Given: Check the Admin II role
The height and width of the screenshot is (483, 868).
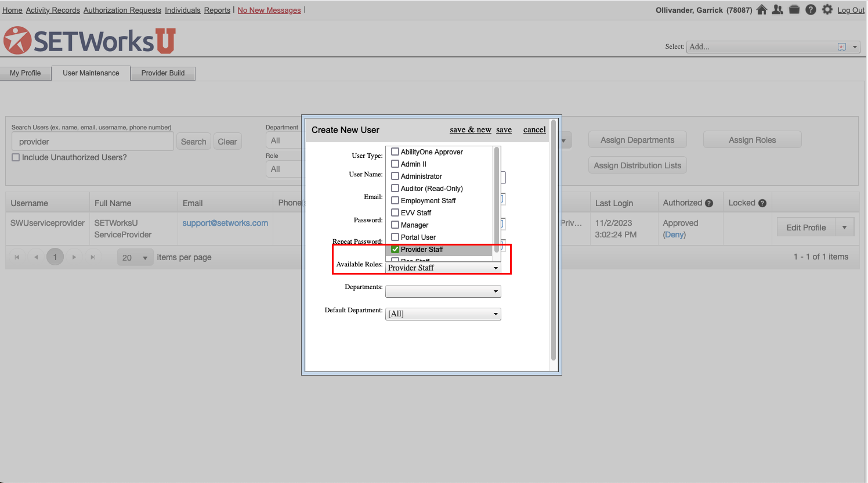Looking at the screenshot, I should coord(395,164).
